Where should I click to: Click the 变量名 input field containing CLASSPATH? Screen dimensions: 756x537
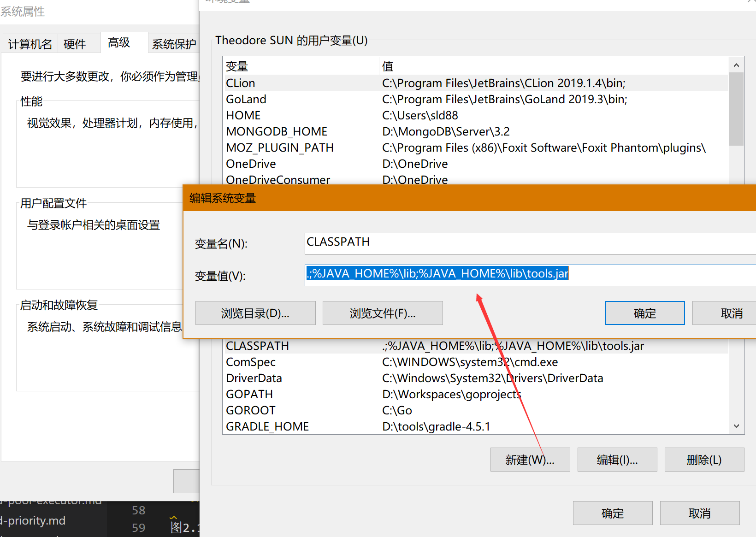[530, 243]
